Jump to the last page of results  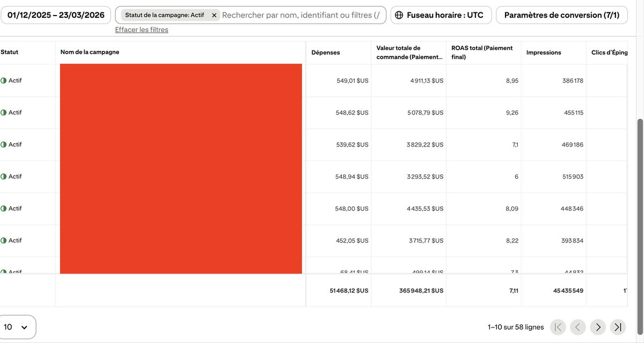pyautogui.click(x=618, y=327)
